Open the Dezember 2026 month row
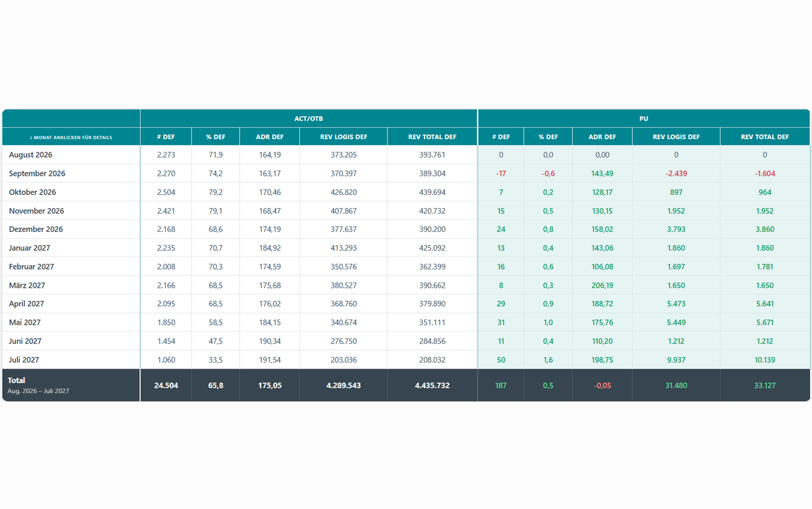This screenshot has height=509, width=812. point(36,229)
